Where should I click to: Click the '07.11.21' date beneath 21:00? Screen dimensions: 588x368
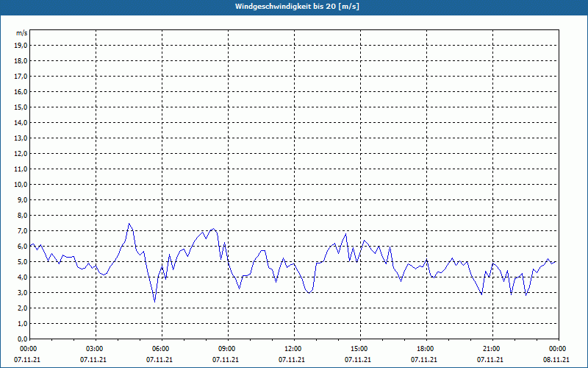tap(490, 360)
